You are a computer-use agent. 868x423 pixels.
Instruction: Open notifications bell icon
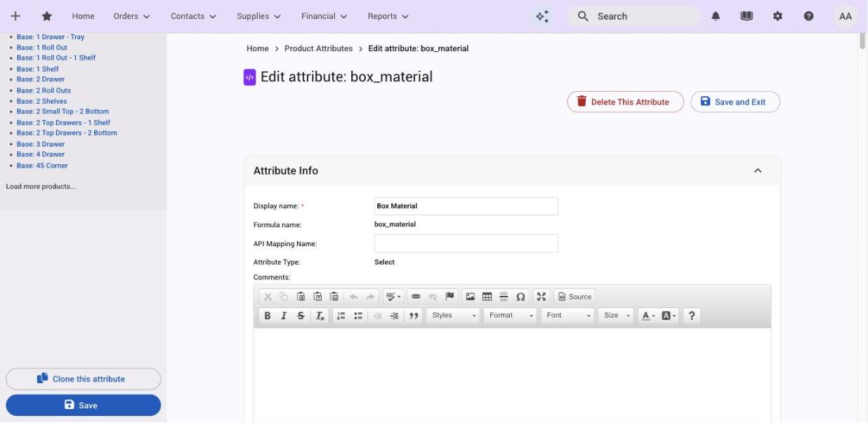[716, 16]
